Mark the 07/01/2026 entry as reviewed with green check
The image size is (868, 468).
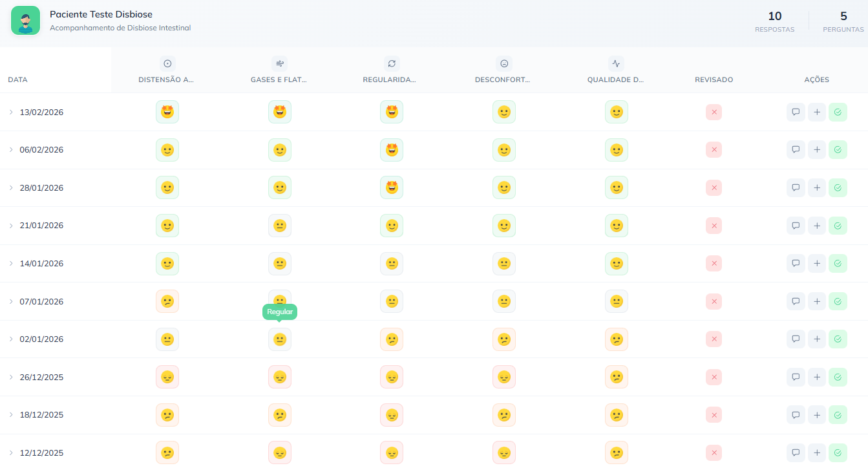tap(838, 301)
